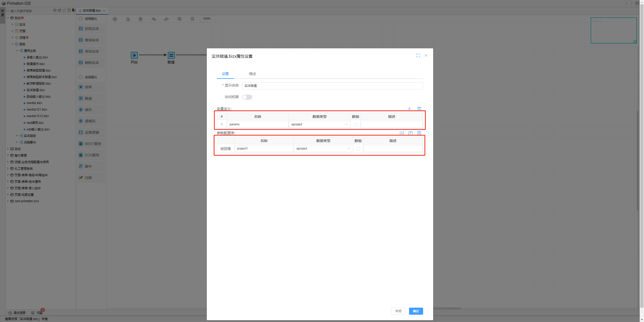Image resolution: width=644 pixels, height=322 pixels.
Task: Click the zoom in magnifier icon
Action: click(179, 19)
